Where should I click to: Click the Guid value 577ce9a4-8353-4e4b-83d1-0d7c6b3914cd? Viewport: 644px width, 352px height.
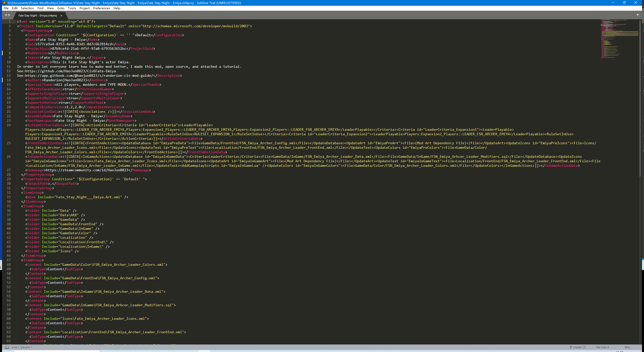tap(74, 44)
